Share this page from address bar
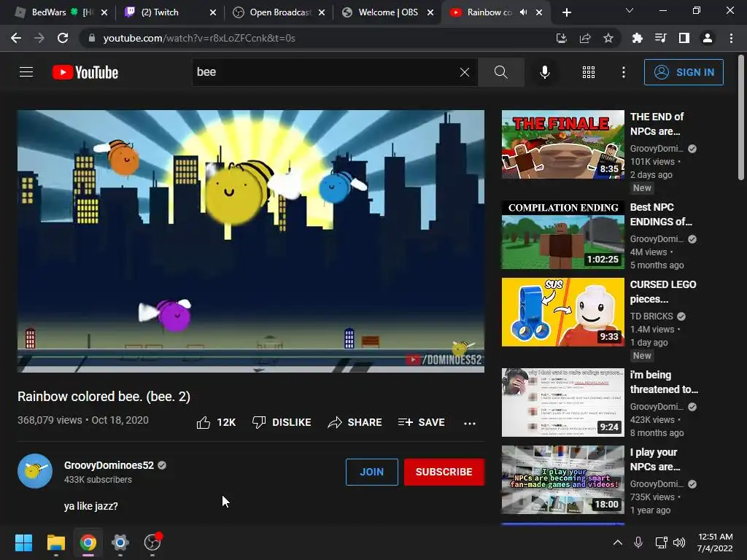747x560 pixels. [584, 38]
